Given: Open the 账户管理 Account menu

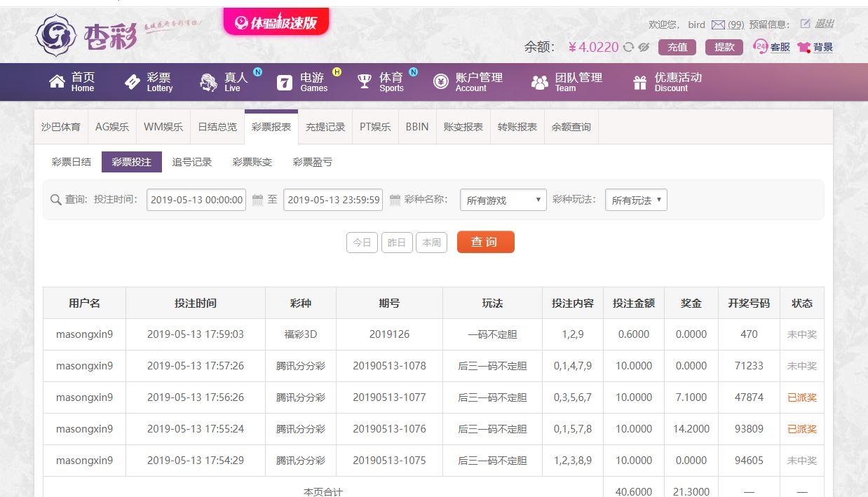Looking at the screenshot, I should [468, 82].
